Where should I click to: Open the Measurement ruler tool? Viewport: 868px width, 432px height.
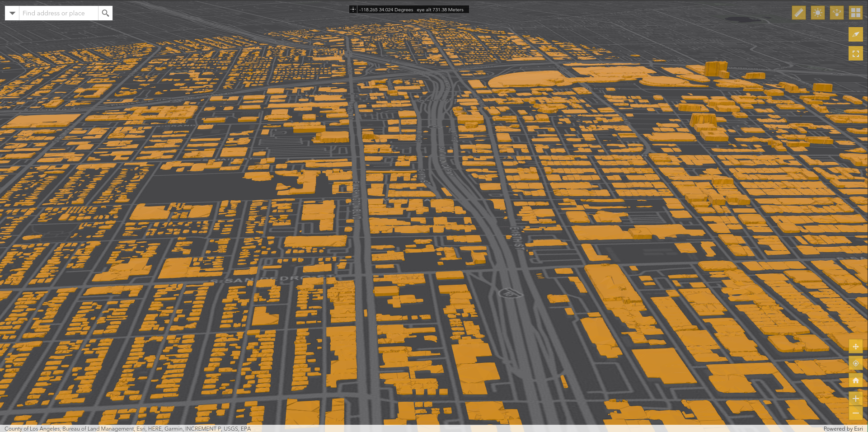coord(799,13)
